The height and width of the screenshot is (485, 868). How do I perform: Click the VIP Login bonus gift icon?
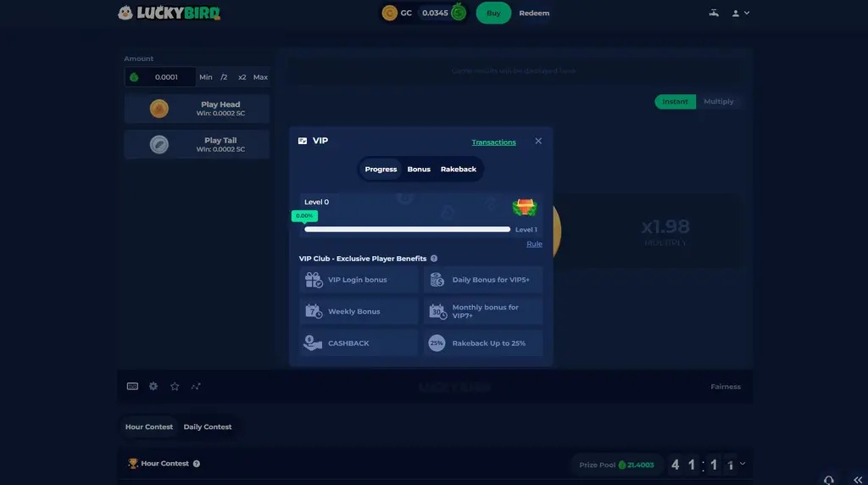point(314,280)
